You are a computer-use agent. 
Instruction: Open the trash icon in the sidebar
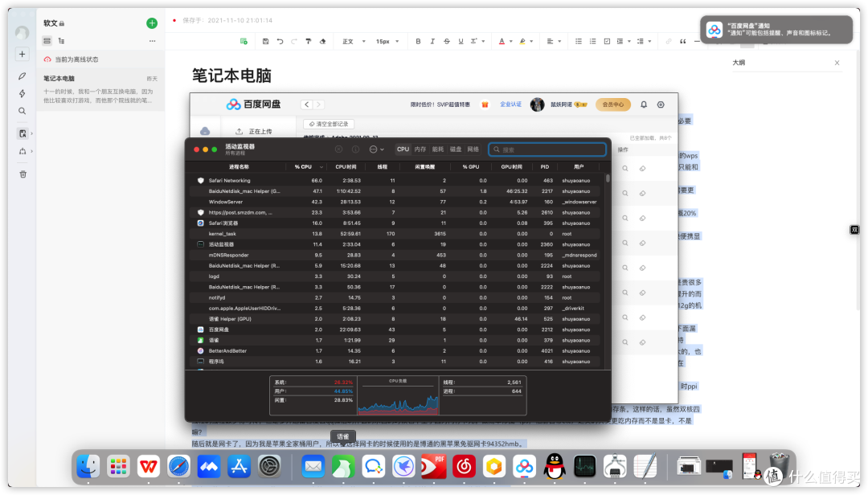[23, 174]
